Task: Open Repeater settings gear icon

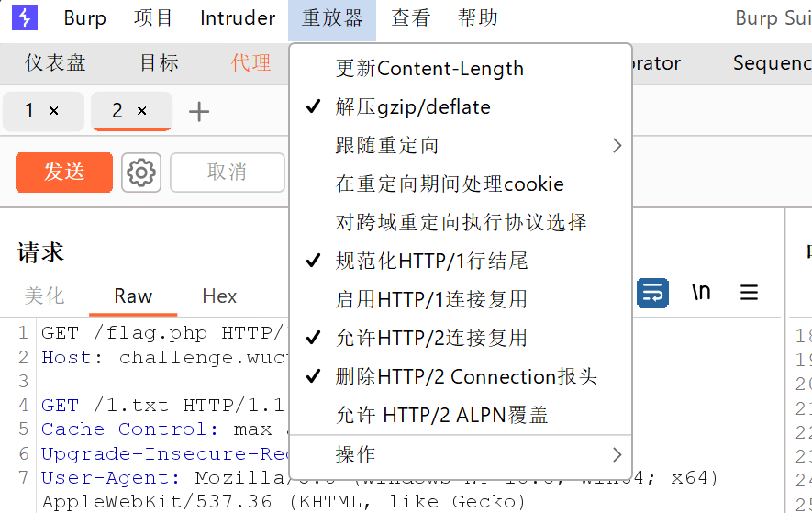Action: 141,173
